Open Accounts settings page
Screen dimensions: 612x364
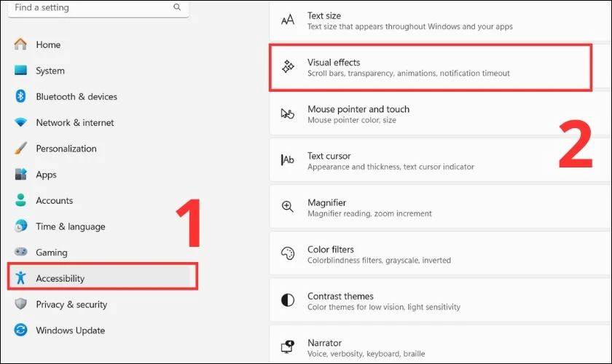98,200
